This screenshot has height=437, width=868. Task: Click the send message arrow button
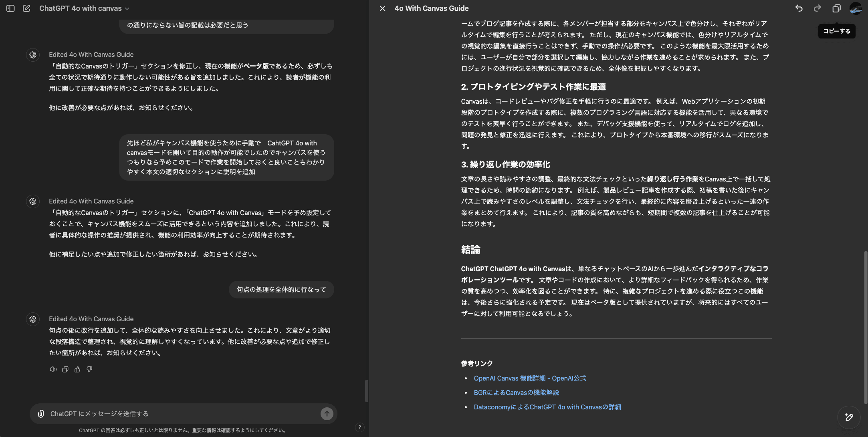point(327,414)
